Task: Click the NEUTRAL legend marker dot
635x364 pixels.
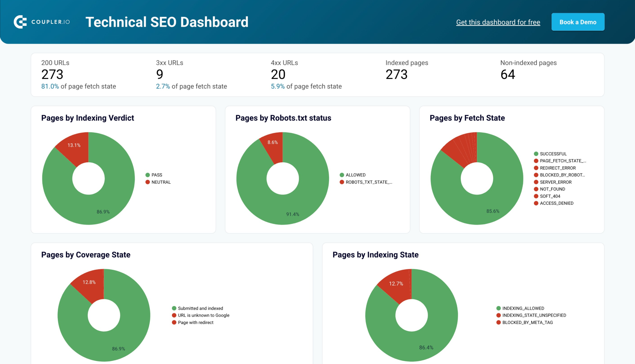Action: [x=148, y=182]
